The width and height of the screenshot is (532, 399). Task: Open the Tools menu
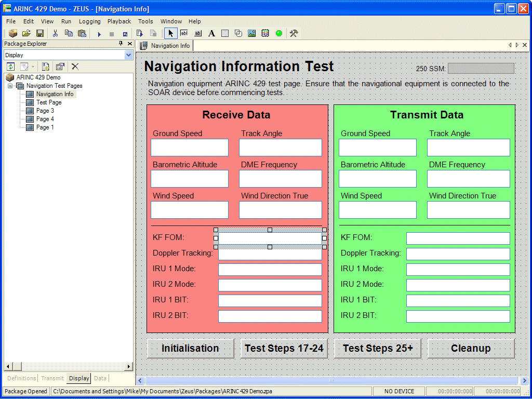[145, 21]
